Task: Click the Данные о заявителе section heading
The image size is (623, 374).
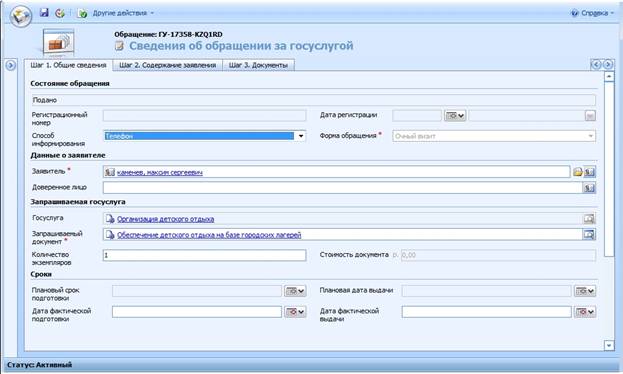Action: coord(68,155)
